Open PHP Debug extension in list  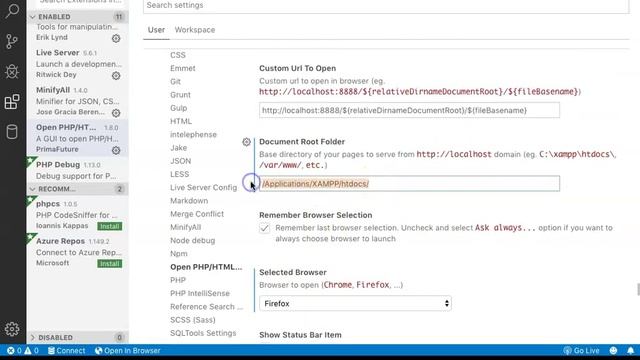pos(78,170)
